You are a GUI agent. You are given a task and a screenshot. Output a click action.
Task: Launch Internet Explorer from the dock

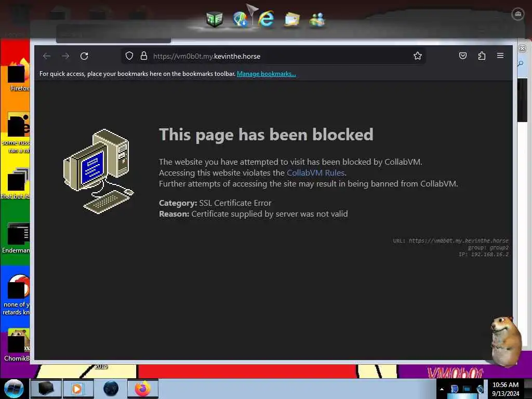tap(266, 19)
